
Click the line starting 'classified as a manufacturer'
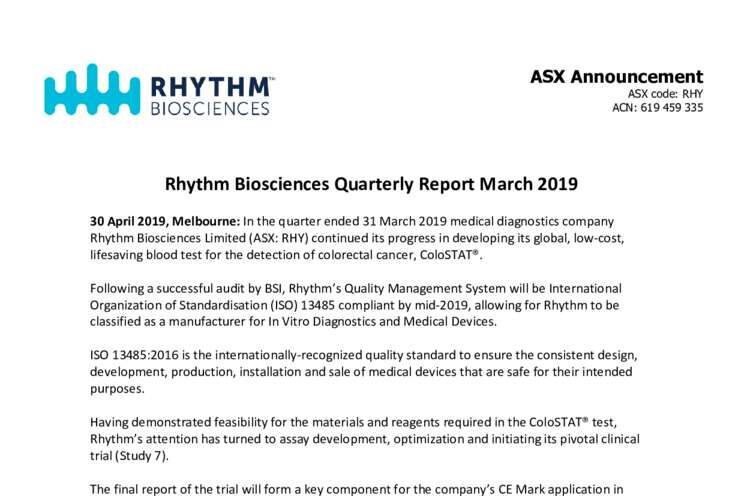click(x=293, y=322)
